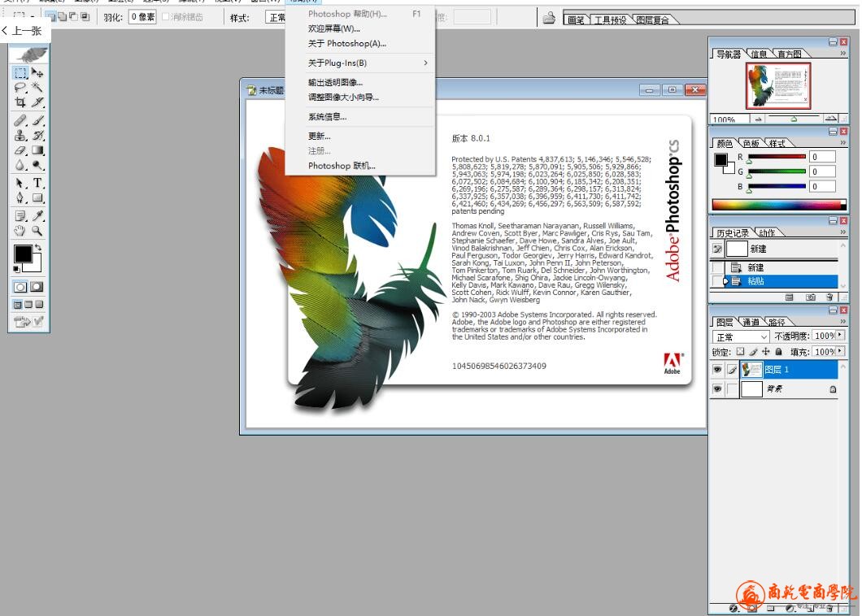Select the Dodge tool

[x=37, y=165]
